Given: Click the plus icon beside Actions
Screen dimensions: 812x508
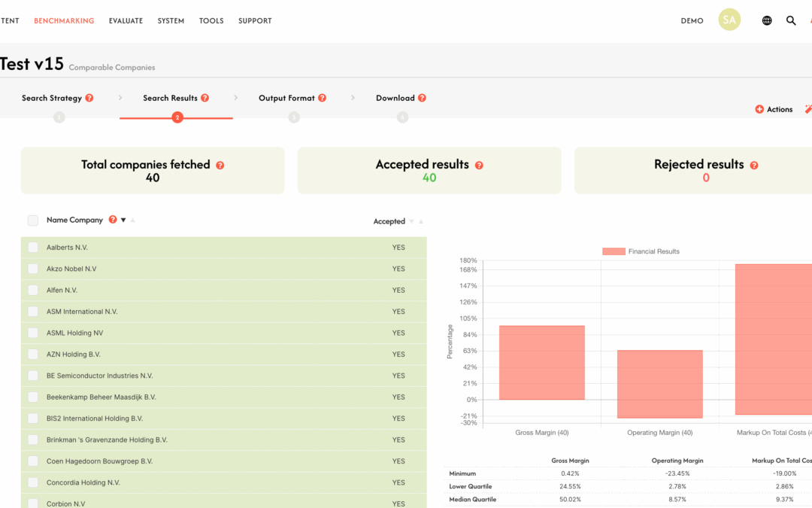Looking at the screenshot, I should (759, 110).
